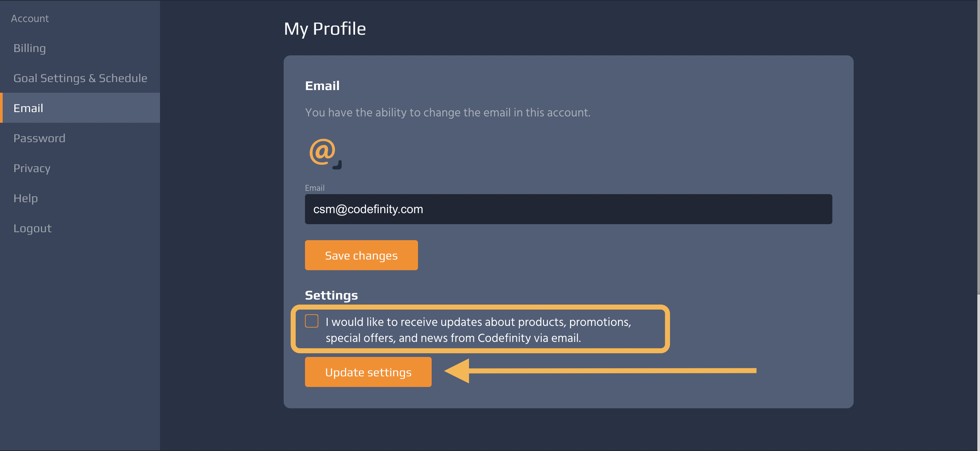980x451 pixels.
Task: Open the Billing section
Action: click(x=30, y=48)
